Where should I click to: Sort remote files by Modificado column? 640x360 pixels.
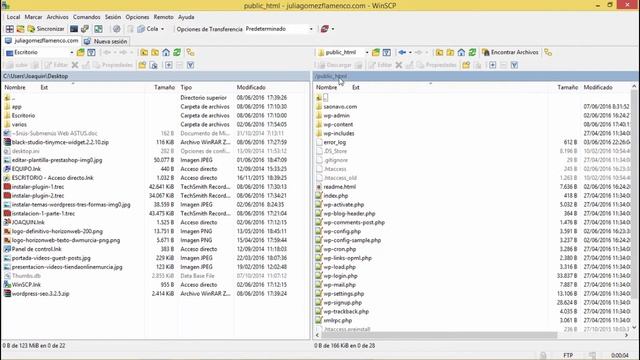tap(598, 87)
